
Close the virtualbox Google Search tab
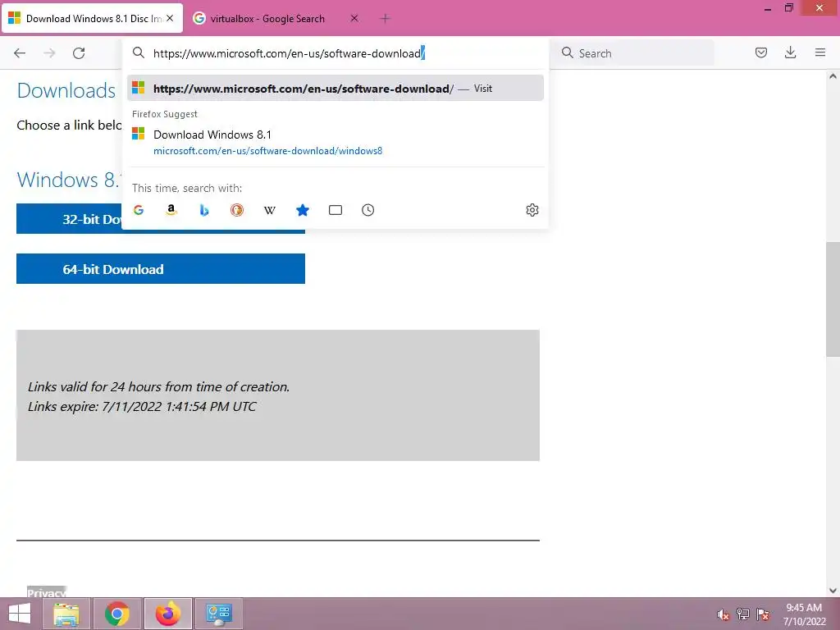(354, 18)
